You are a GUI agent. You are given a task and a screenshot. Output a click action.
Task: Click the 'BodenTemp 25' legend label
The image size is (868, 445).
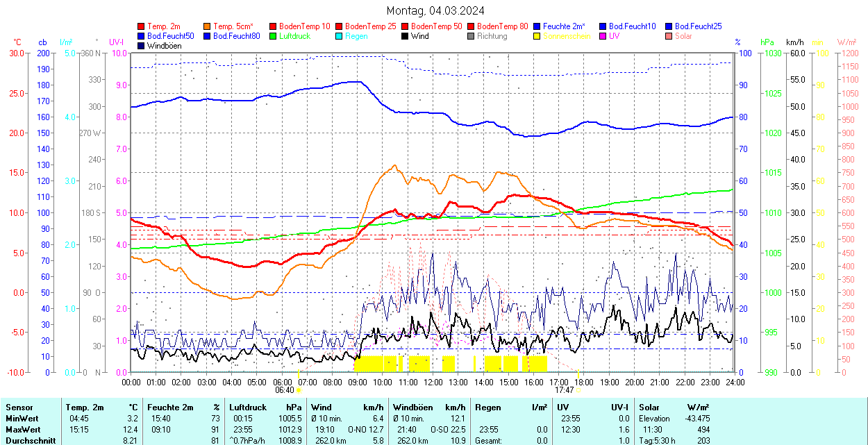click(371, 26)
